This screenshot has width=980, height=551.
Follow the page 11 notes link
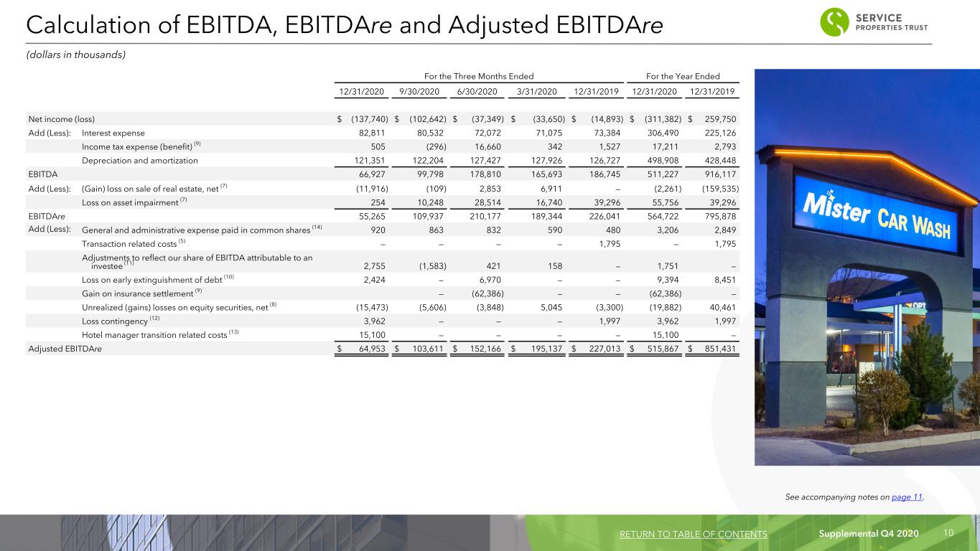pos(907,496)
